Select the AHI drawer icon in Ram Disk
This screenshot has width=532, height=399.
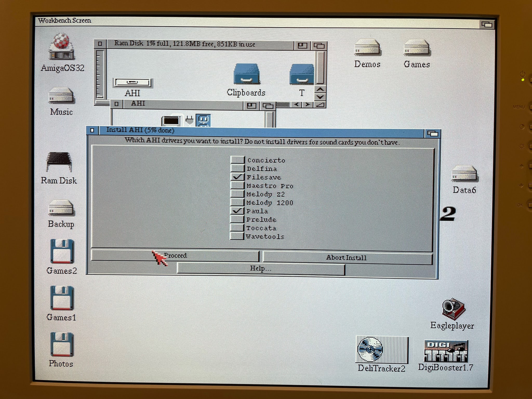click(x=133, y=83)
